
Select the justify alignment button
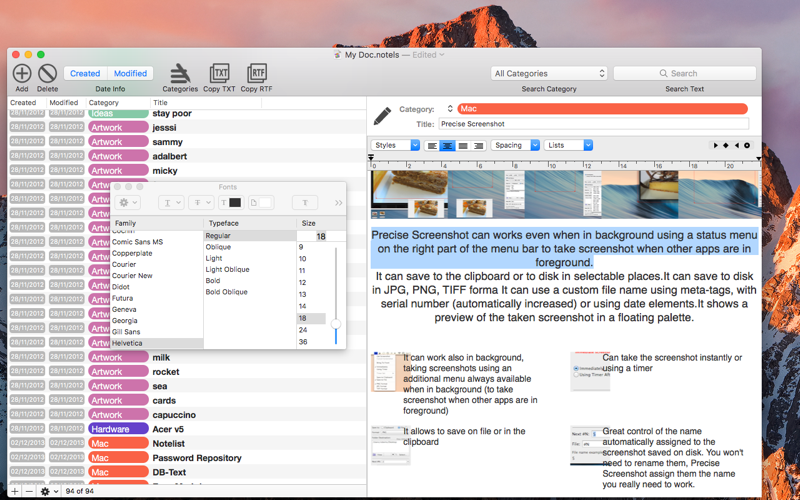(x=463, y=145)
